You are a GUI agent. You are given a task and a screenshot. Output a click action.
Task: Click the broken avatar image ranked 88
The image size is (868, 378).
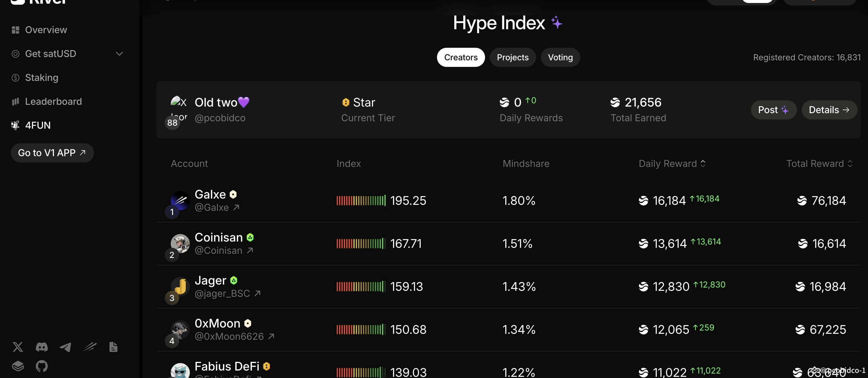tap(178, 109)
